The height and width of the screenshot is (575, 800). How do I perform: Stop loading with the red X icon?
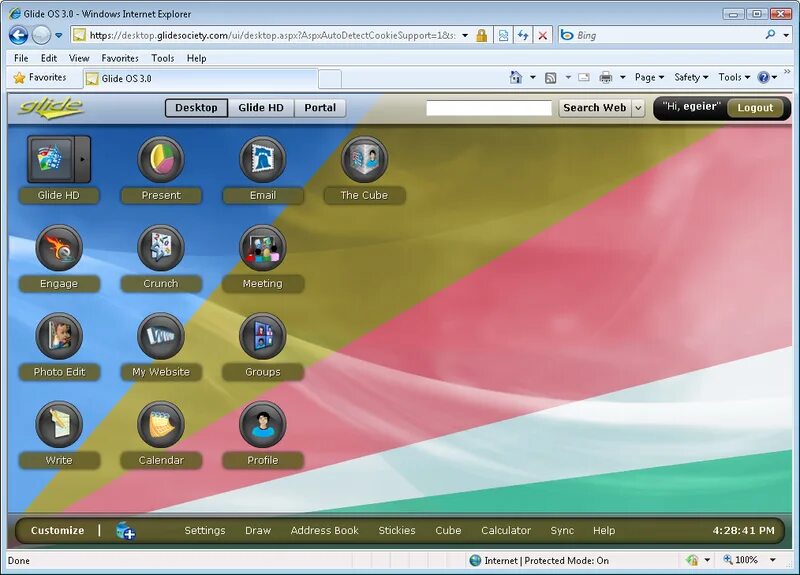tap(543, 35)
